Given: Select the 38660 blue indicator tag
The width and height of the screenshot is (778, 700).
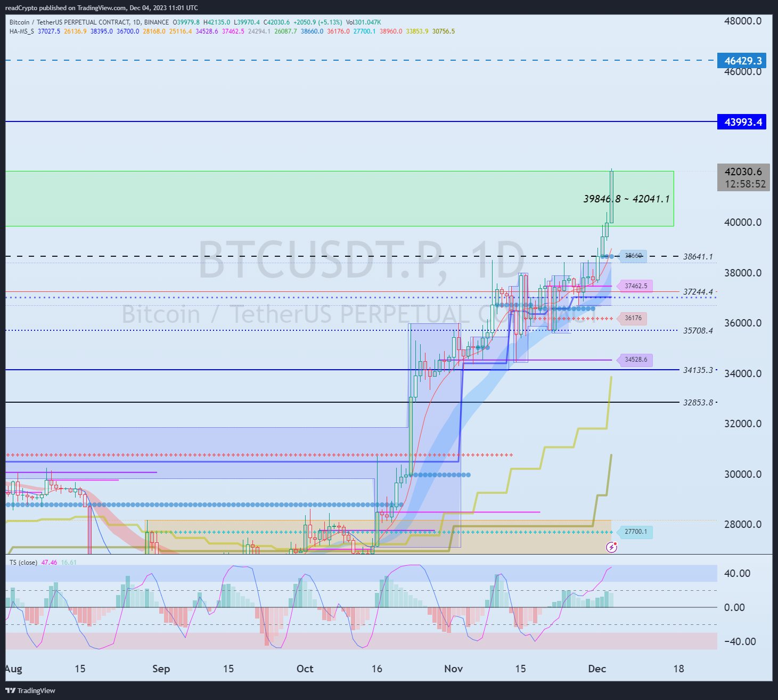Looking at the screenshot, I should [x=633, y=256].
